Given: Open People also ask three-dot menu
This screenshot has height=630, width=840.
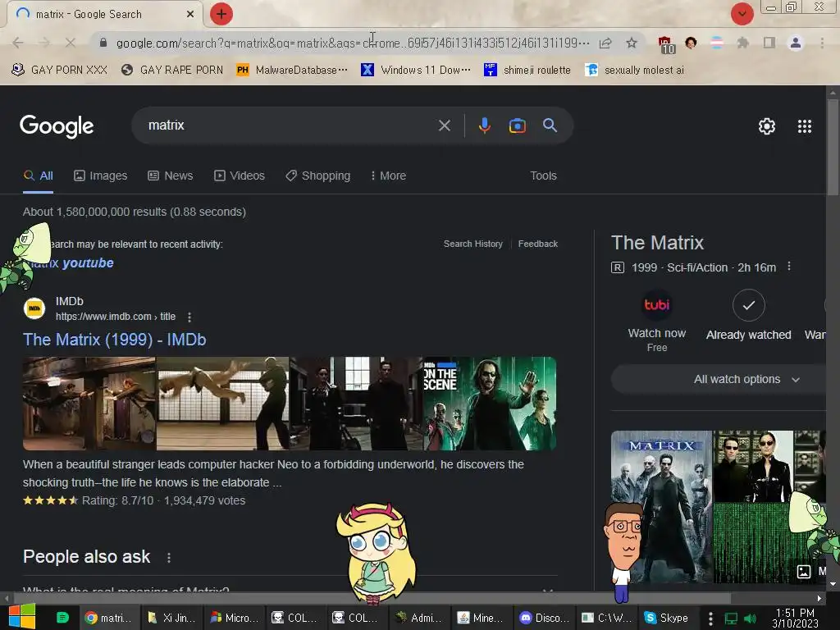Looking at the screenshot, I should [169, 558].
